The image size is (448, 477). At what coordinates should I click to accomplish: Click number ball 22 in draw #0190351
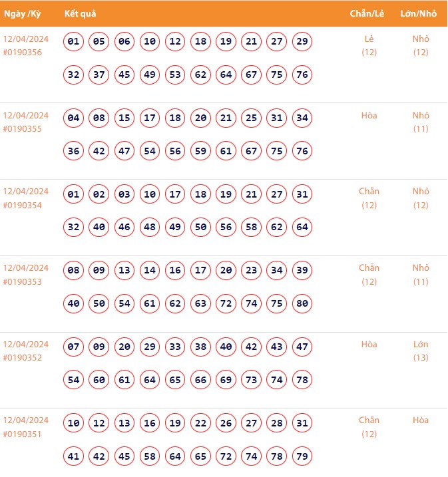coord(201,423)
